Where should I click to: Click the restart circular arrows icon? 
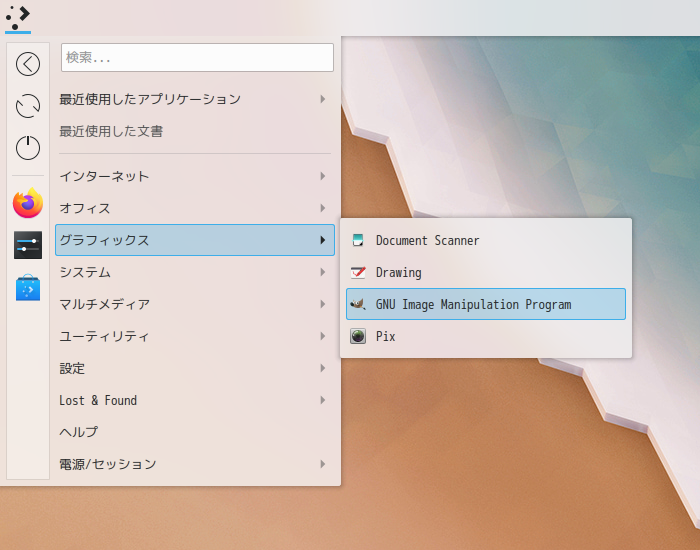(28, 106)
